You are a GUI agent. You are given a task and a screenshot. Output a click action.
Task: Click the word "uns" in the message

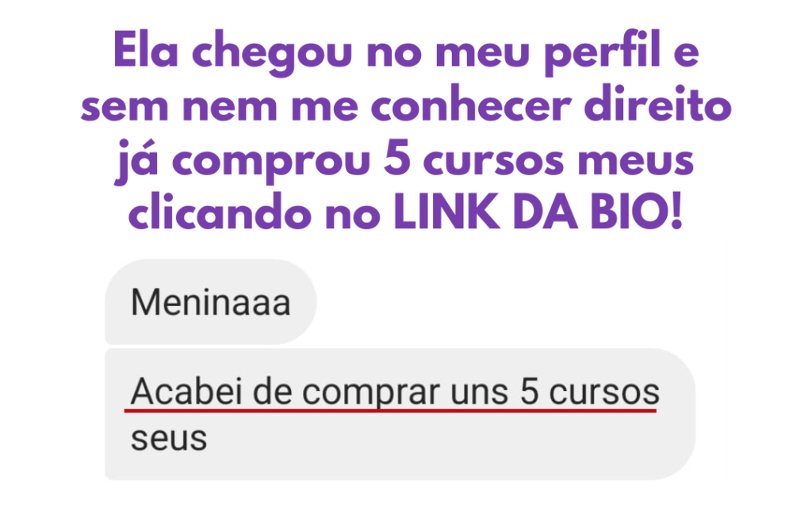pos(479,393)
